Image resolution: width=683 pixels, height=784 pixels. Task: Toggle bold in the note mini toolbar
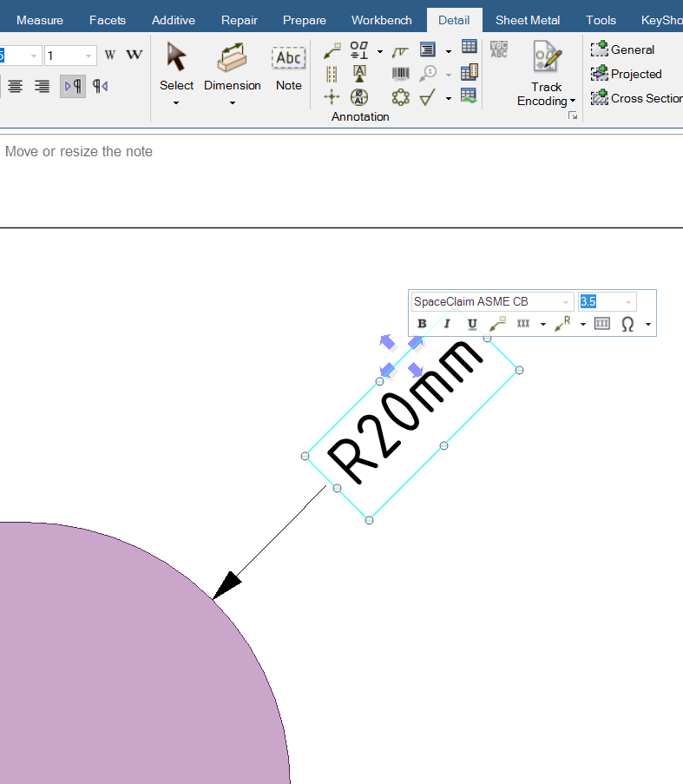tap(422, 324)
